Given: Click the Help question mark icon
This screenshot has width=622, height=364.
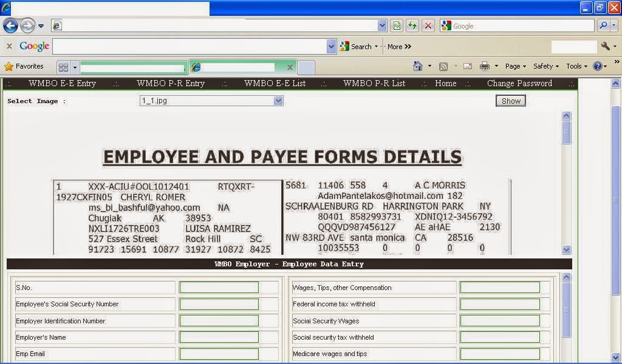Looking at the screenshot, I should tap(598, 67).
